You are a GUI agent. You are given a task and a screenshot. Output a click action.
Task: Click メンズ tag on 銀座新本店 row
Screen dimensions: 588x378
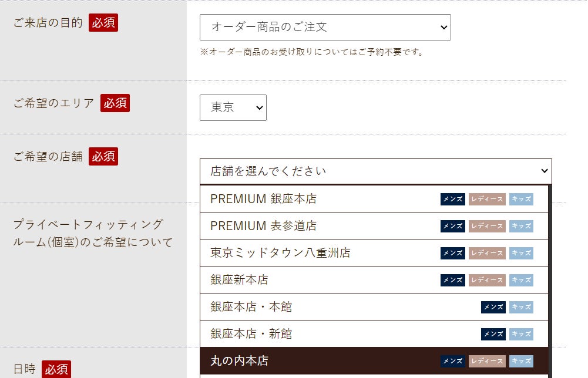pos(452,280)
